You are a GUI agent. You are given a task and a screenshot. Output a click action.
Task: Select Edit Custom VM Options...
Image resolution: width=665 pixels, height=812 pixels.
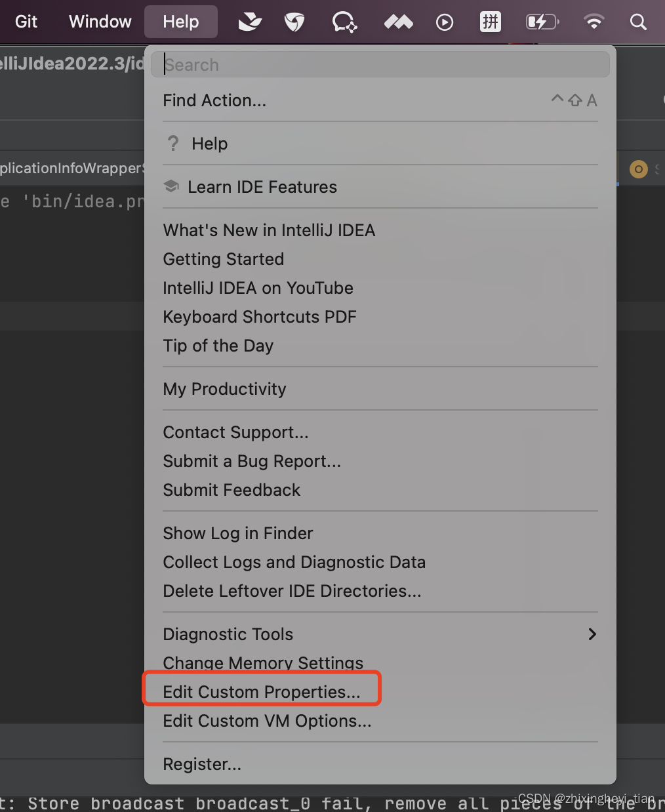tap(380, 721)
